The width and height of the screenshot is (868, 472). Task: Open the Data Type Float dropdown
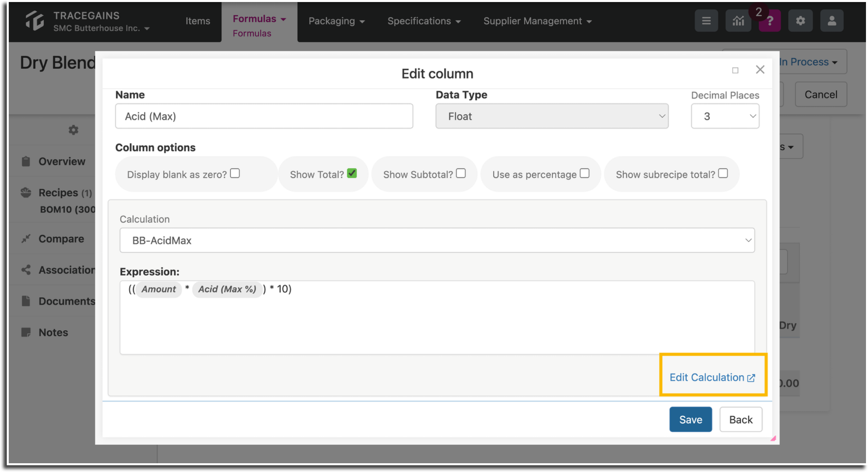pos(552,116)
